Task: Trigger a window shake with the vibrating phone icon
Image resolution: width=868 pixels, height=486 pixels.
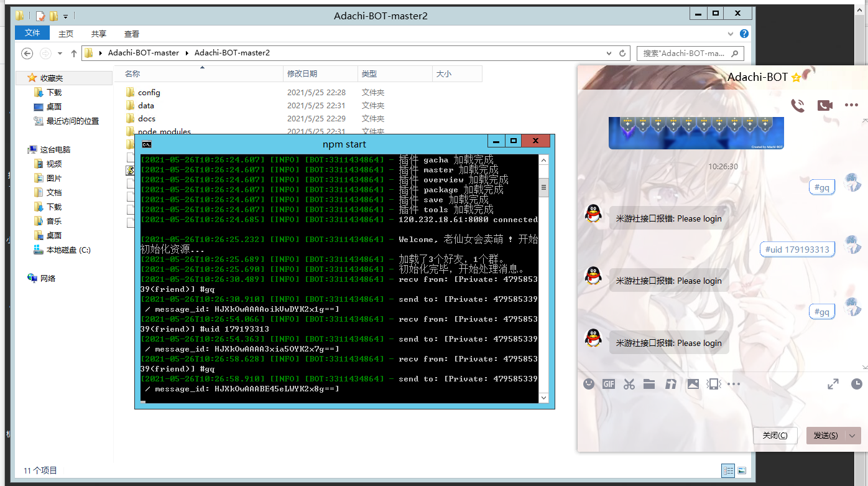Action: point(713,384)
